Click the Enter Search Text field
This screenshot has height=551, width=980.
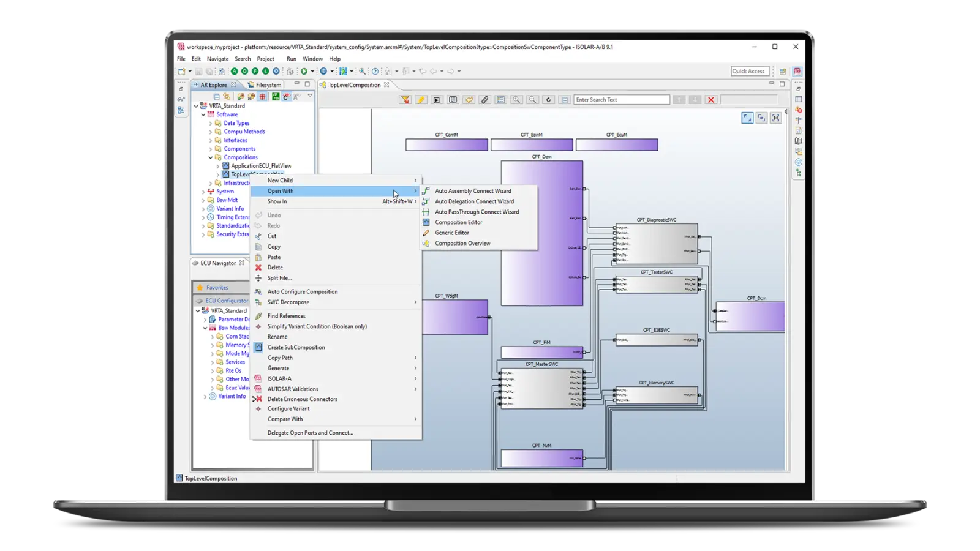pyautogui.click(x=621, y=100)
